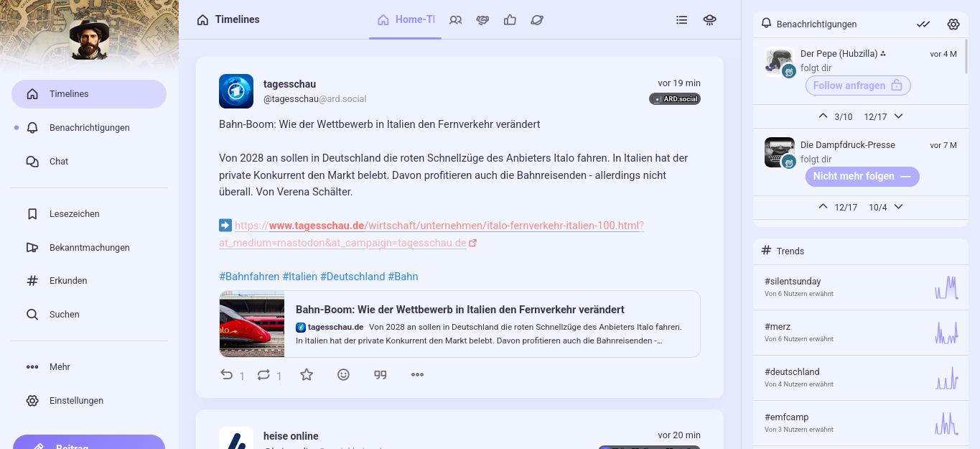Open hashtag #Bahnfahren
The height and width of the screenshot is (449, 980).
coord(249,277)
